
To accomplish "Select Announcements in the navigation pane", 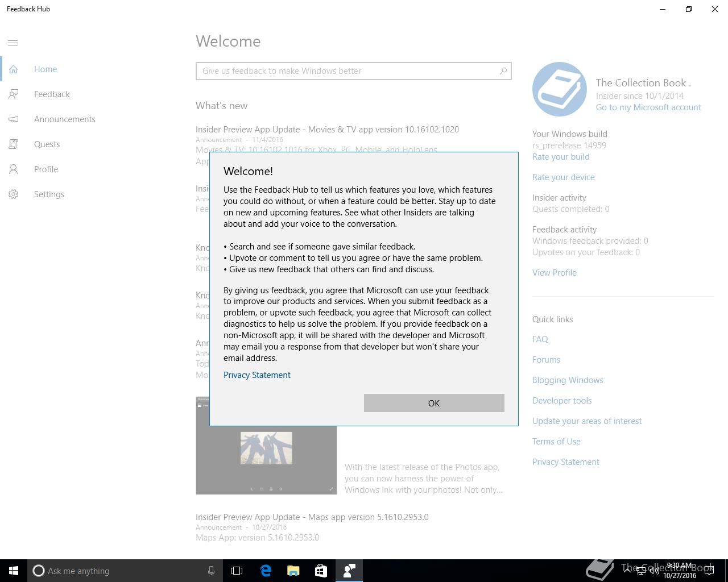I will pos(65,119).
